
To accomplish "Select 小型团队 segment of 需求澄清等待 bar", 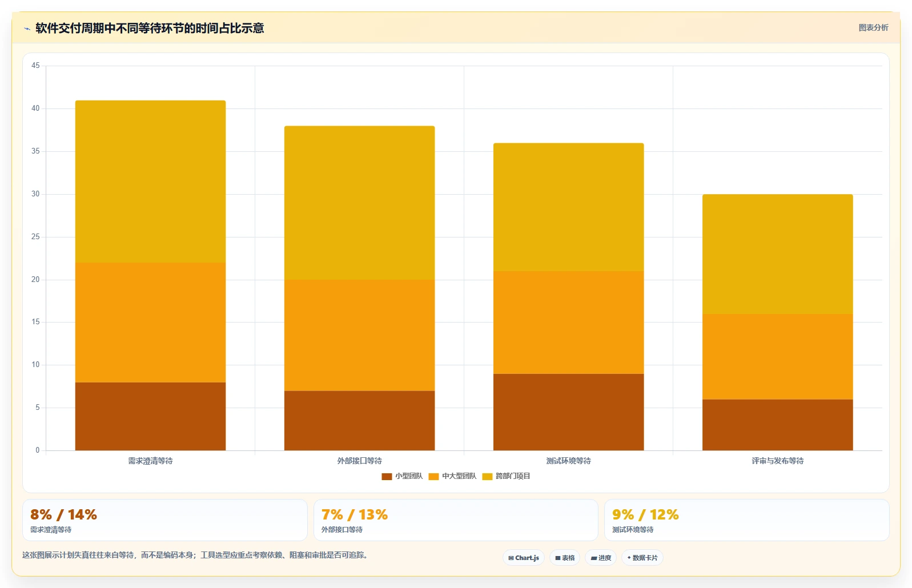I will 150,416.
